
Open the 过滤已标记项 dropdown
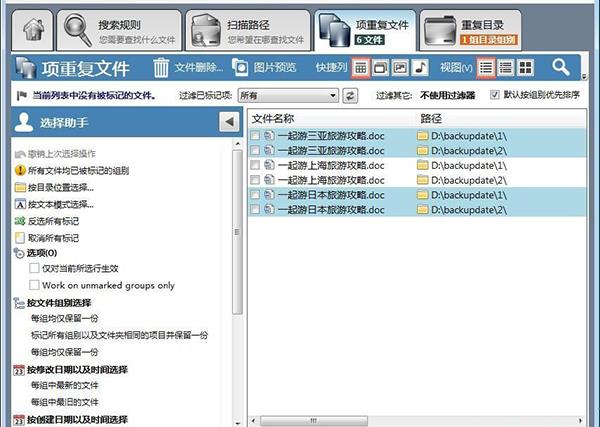click(288, 95)
